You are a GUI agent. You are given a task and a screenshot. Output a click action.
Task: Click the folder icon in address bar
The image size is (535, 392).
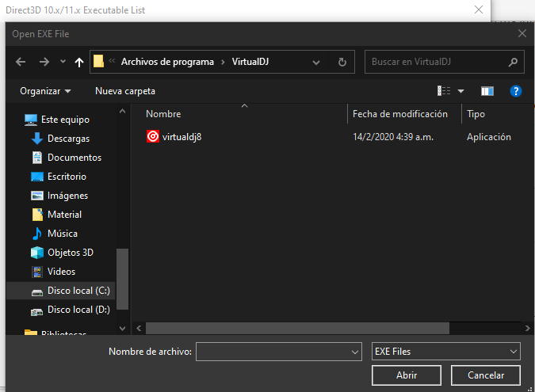(x=98, y=62)
